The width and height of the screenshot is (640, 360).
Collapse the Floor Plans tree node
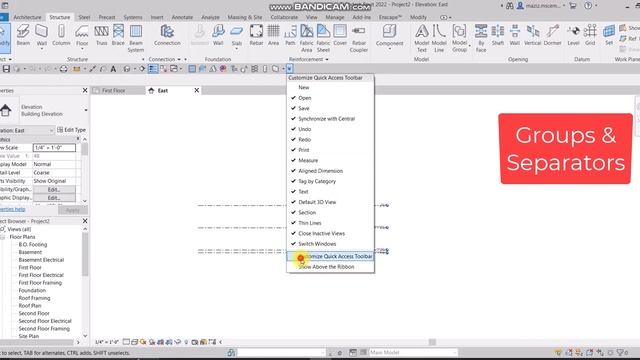(3, 237)
